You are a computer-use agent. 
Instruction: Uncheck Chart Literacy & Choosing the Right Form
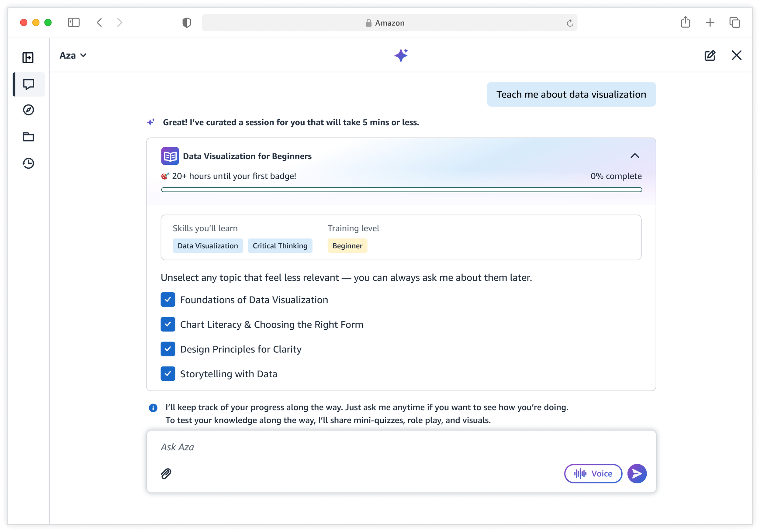(168, 324)
